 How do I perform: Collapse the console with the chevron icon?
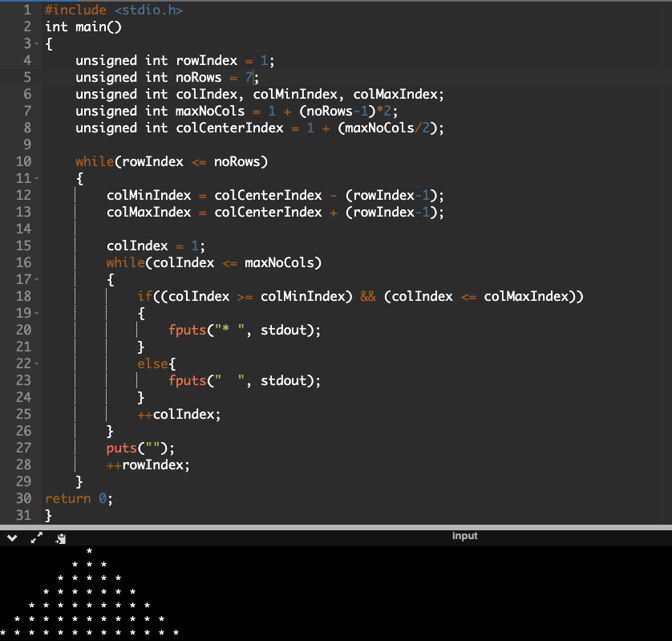pos(12,538)
